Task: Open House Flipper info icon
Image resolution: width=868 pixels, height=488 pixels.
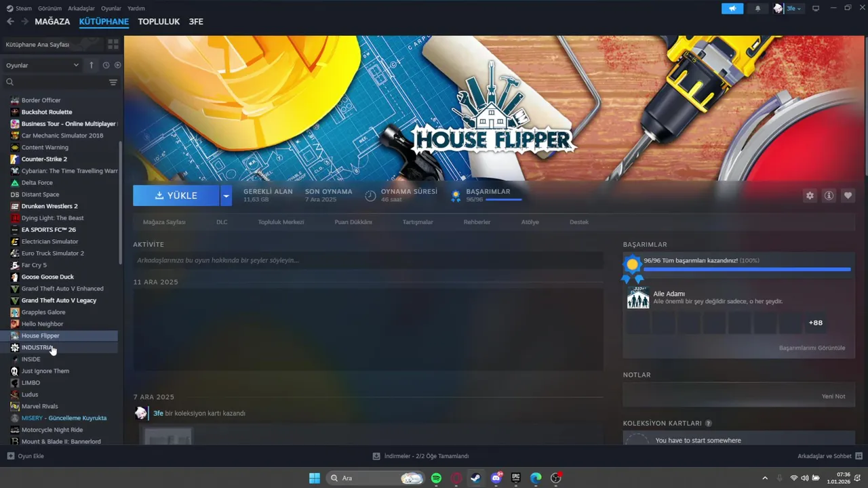Action: coord(829,195)
